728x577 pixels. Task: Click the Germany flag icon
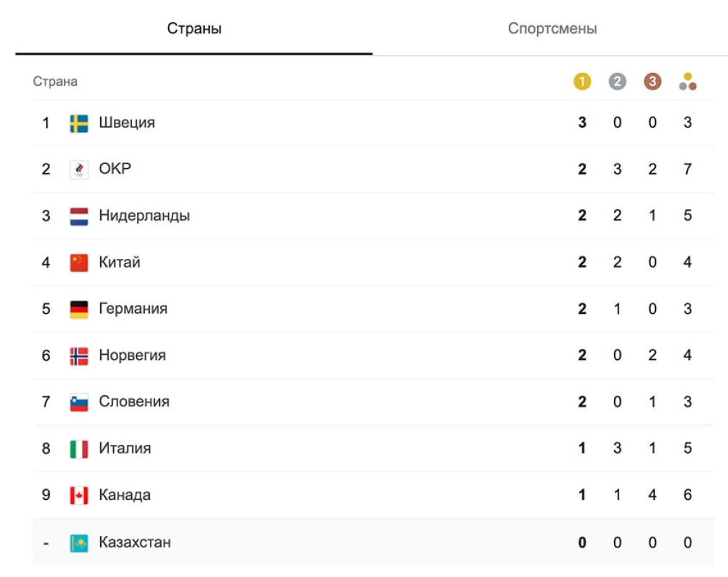point(79,309)
